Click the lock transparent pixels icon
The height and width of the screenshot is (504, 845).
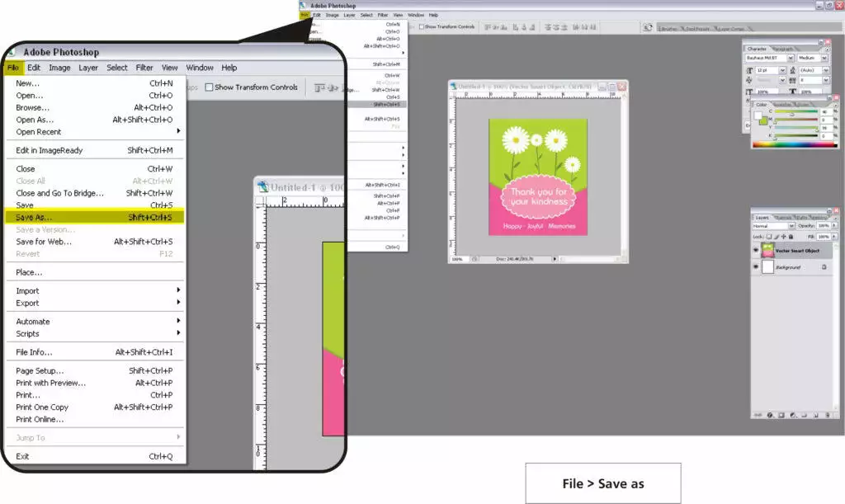tap(769, 237)
